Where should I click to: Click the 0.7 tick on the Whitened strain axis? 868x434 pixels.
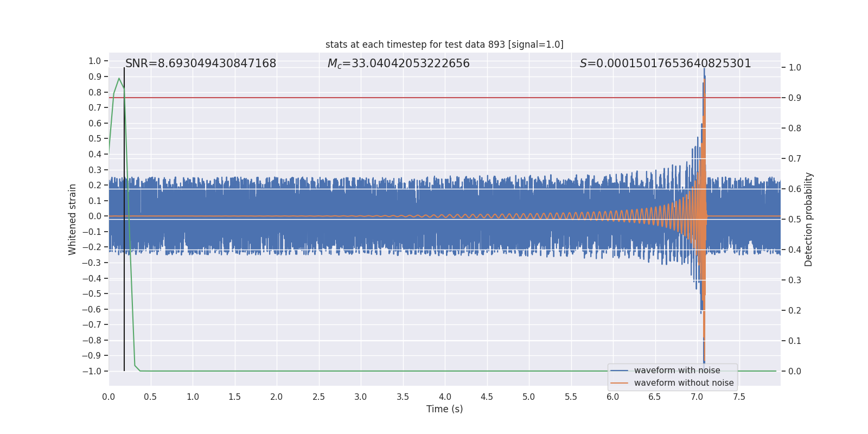click(95, 108)
